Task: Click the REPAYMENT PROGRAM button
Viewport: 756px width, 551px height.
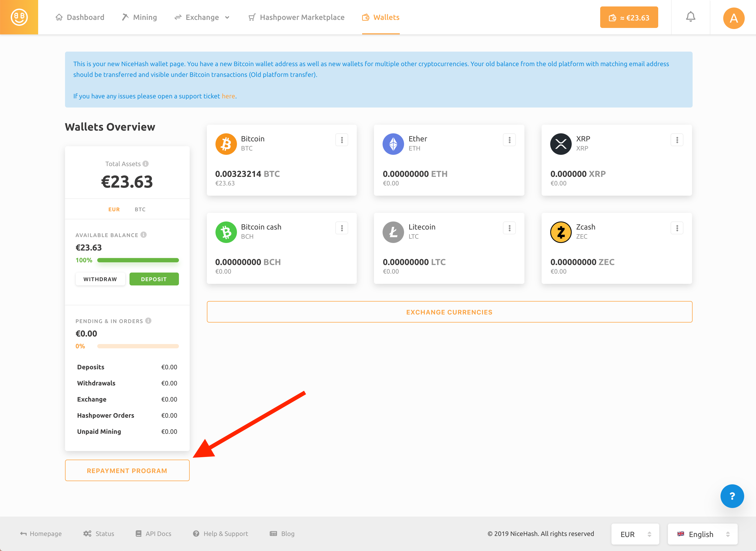Action: point(127,470)
